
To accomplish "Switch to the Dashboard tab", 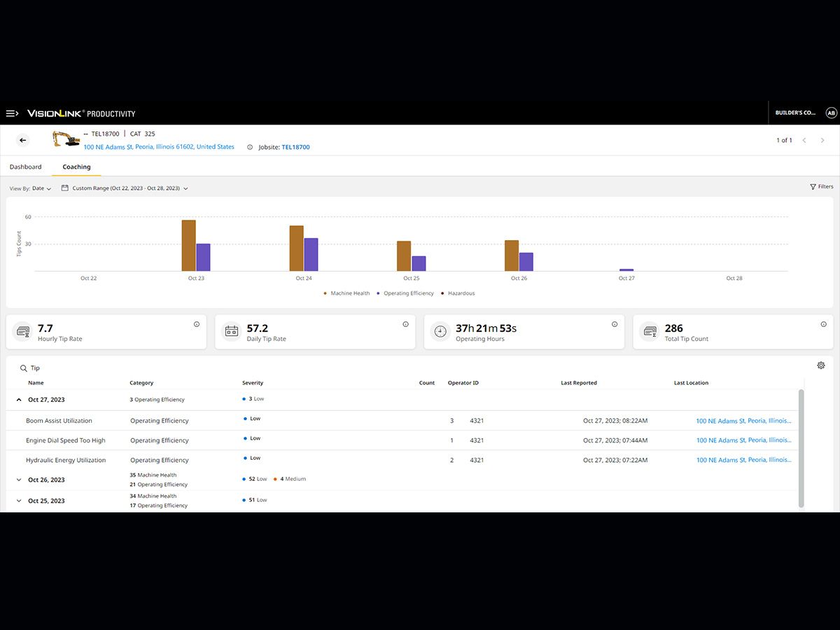I will [26, 167].
